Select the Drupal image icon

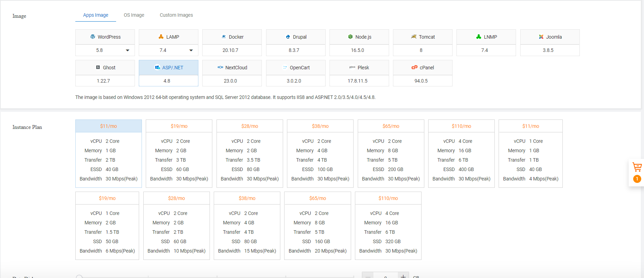click(288, 37)
